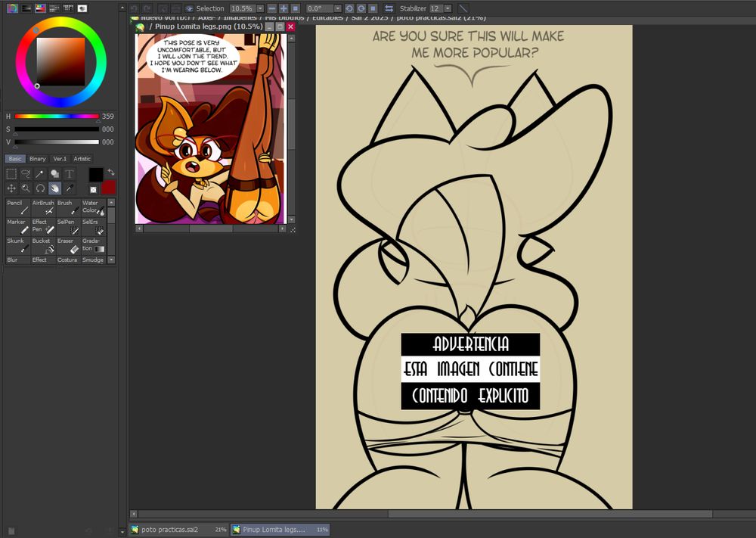Select the Hand pan tool
The image size is (756, 538).
[55, 188]
